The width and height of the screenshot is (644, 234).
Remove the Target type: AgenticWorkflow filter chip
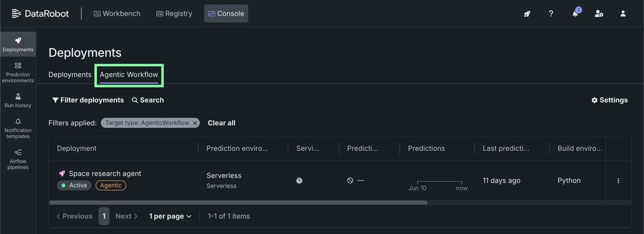194,123
